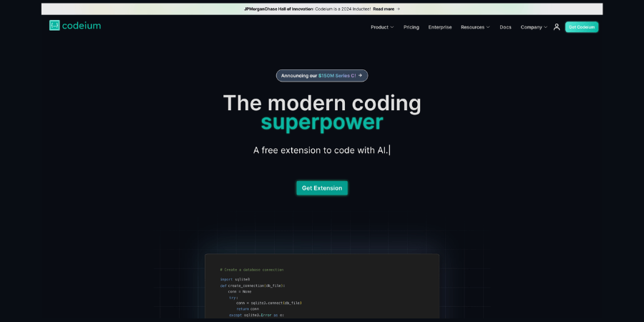The image size is (644, 322).
Task: Click the arrow icon in the Series C announcement
Action: (x=361, y=75)
